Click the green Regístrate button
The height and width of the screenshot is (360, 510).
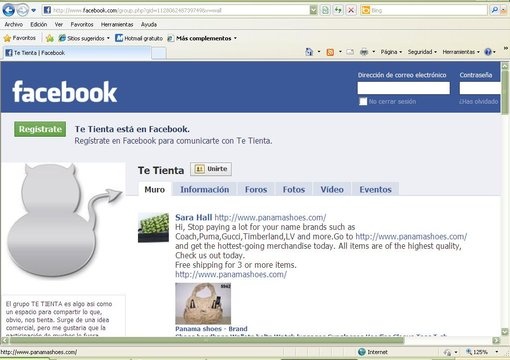40,129
